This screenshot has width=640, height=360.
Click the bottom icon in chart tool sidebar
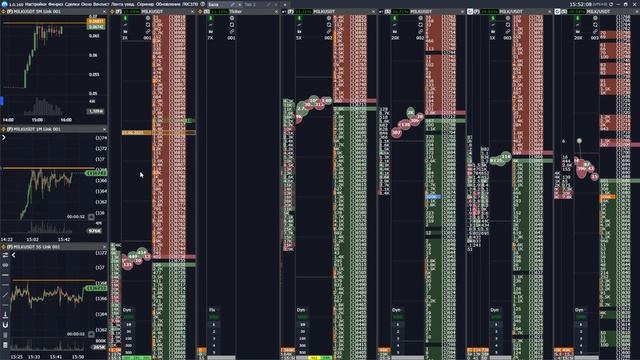click(5, 345)
